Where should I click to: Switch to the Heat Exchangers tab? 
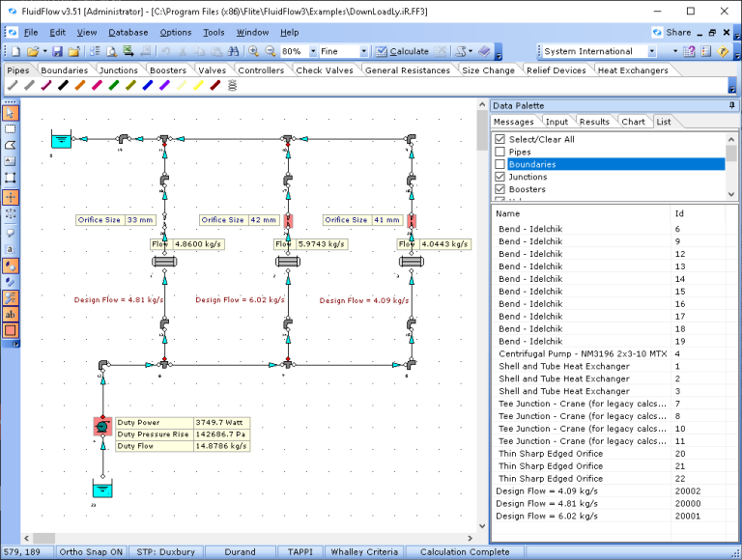tap(633, 70)
